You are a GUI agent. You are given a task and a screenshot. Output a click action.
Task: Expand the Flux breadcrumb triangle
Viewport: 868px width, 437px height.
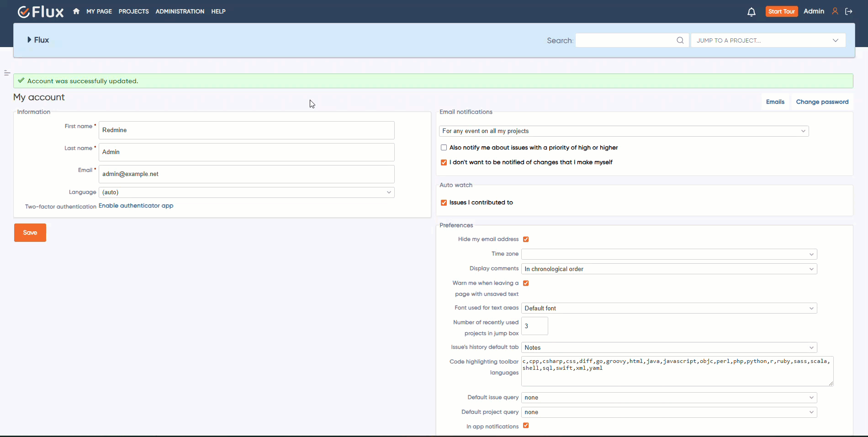tap(30, 40)
